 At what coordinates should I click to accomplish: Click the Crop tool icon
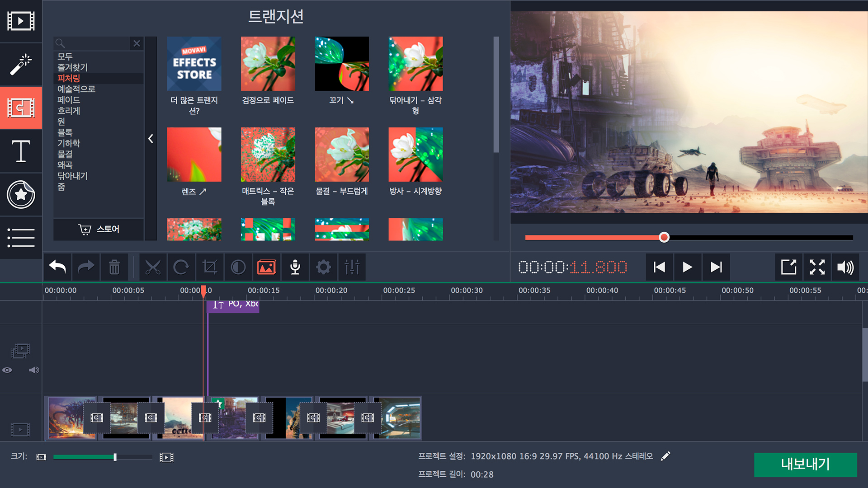(210, 267)
